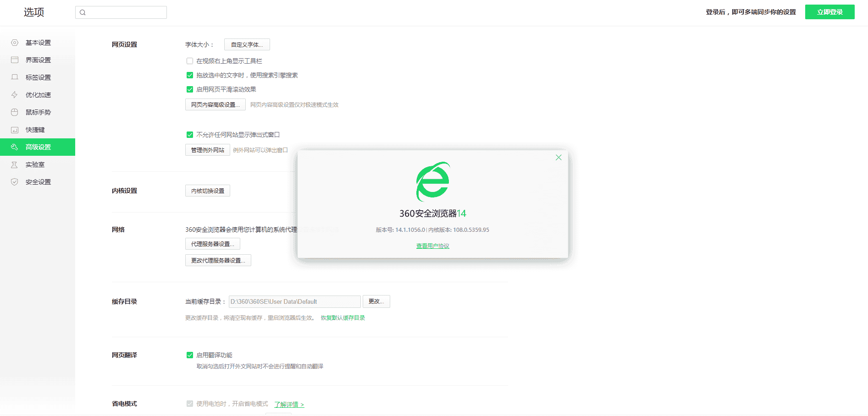Select 鼠标手势 label in sidebar
Screen dimensions: 868x416
pos(39,112)
